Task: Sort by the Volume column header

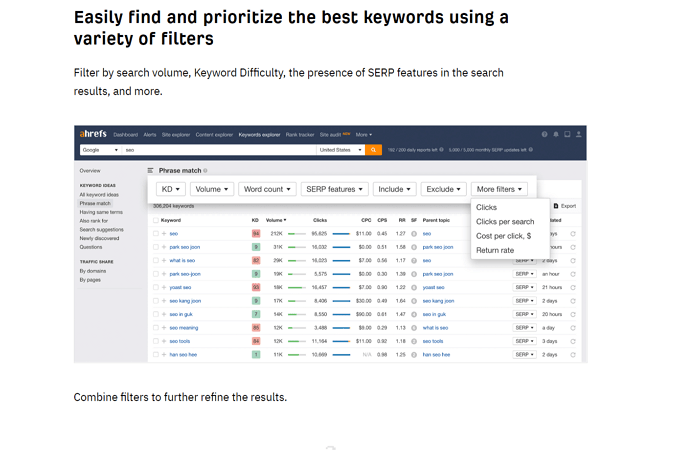Action: (276, 220)
